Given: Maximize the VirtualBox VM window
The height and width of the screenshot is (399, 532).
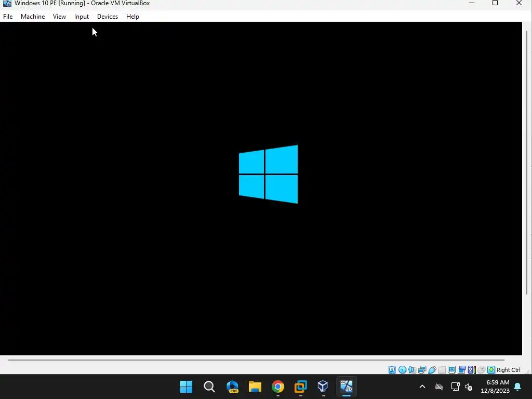Looking at the screenshot, I should [x=495, y=3].
